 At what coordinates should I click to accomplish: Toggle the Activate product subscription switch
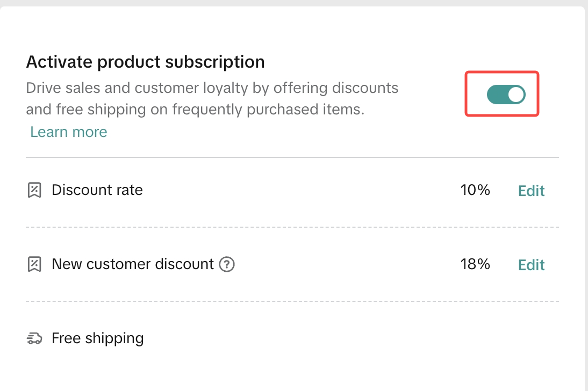506,95
